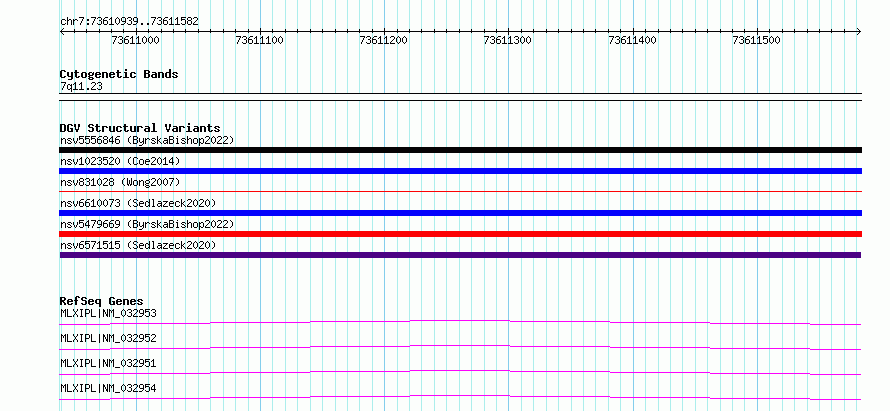Screen dimensions: 890x411
Task: Click ruler position 73611400
Action: point(632,40)
